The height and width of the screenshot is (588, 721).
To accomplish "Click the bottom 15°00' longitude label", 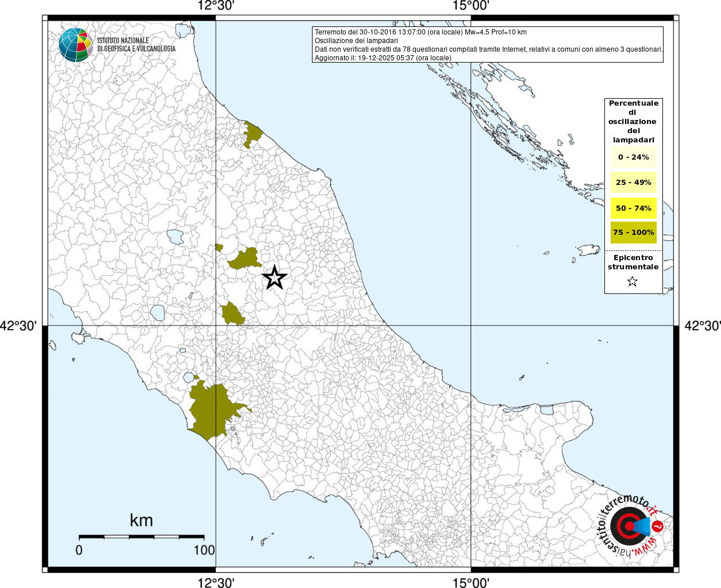I will click(471, 582).
